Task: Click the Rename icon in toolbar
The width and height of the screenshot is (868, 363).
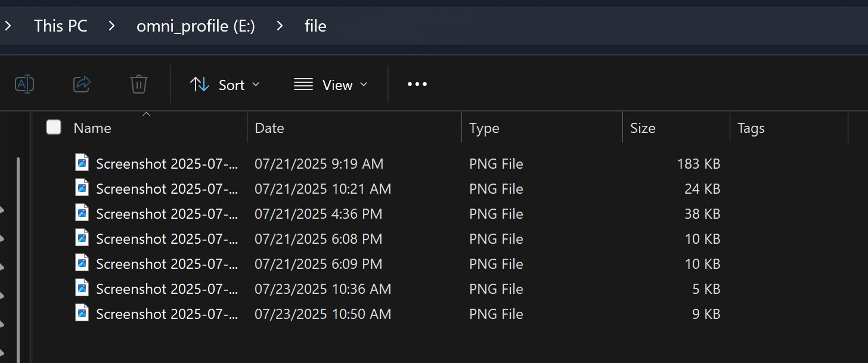Action: pyautogui.click(x=24, y=85)
